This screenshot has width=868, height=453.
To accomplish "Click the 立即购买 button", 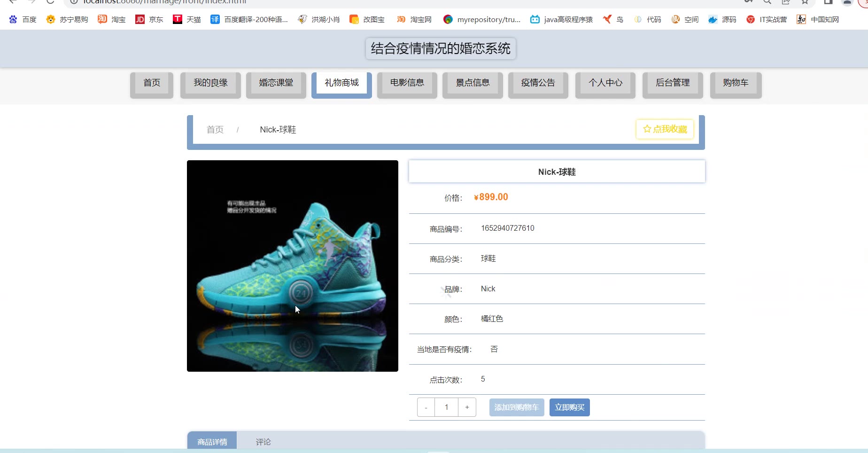I will pos(570,407).
